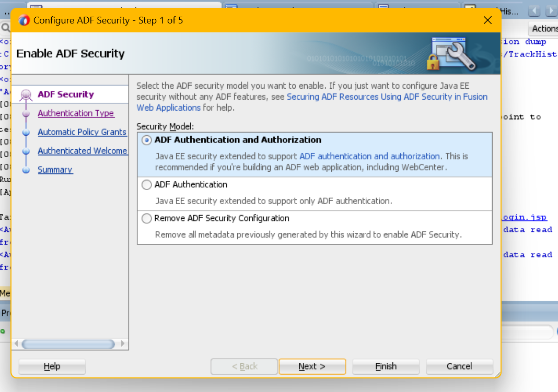
Task: Open the Summary step link
Action: (55, 170)
